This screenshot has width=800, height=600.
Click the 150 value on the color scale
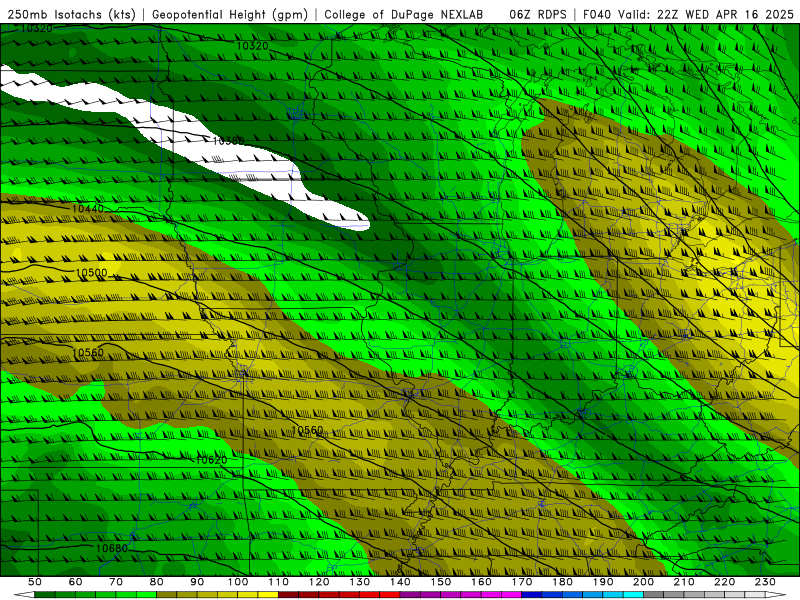(441, 582)
